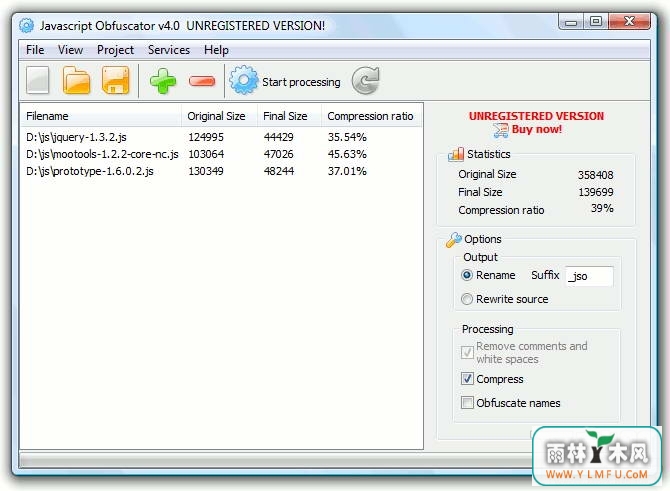Open the File menu
This screenshot has height=491, width=670.
pyautogui.click(x=35, y=50)
